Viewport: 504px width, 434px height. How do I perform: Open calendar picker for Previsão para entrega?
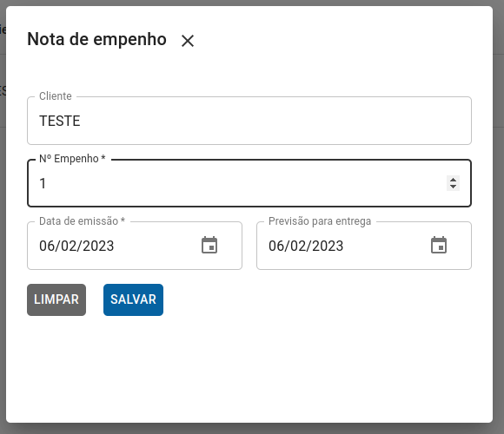click(439, 246)
